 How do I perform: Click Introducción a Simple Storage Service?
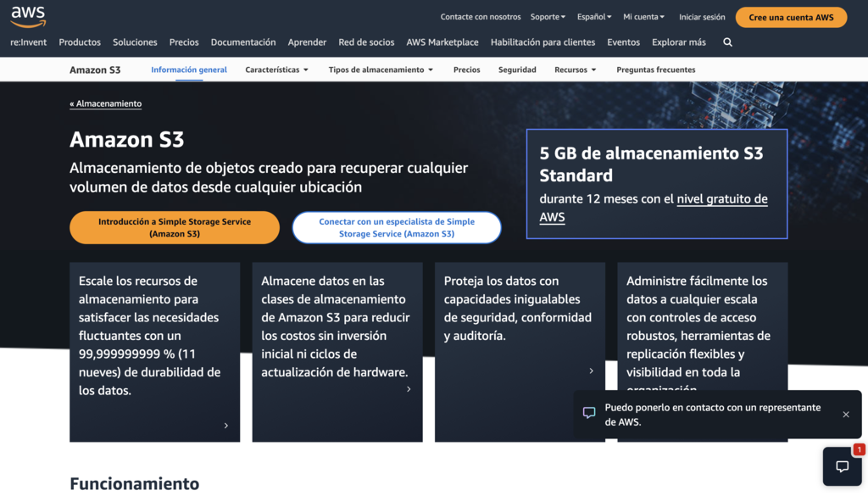click(174, 227)
